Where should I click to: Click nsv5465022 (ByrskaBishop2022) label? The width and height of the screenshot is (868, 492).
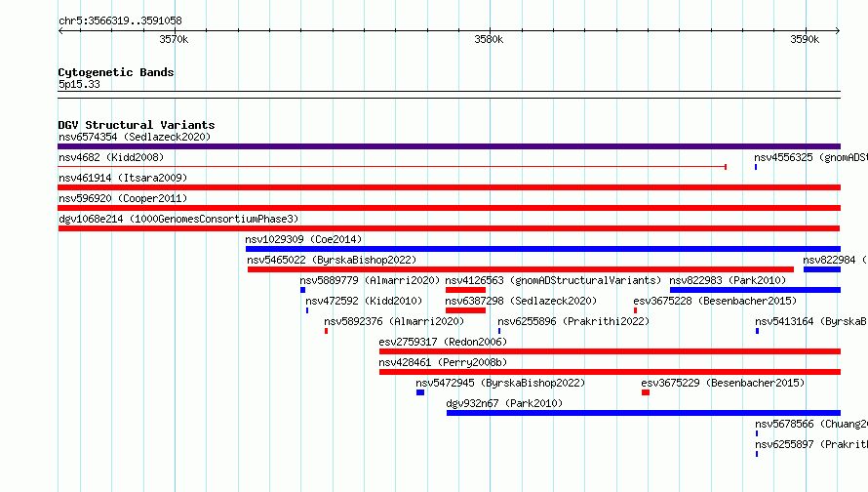coord(332,260)
